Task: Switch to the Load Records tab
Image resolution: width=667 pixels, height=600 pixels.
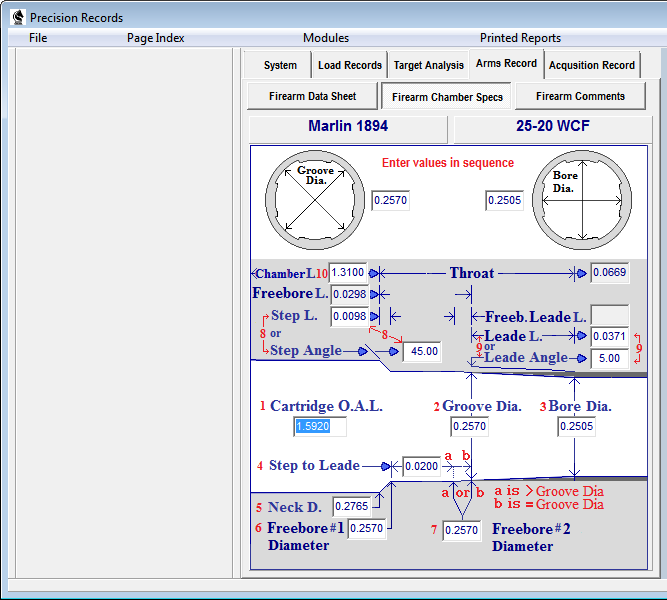Action: (350, 65)
